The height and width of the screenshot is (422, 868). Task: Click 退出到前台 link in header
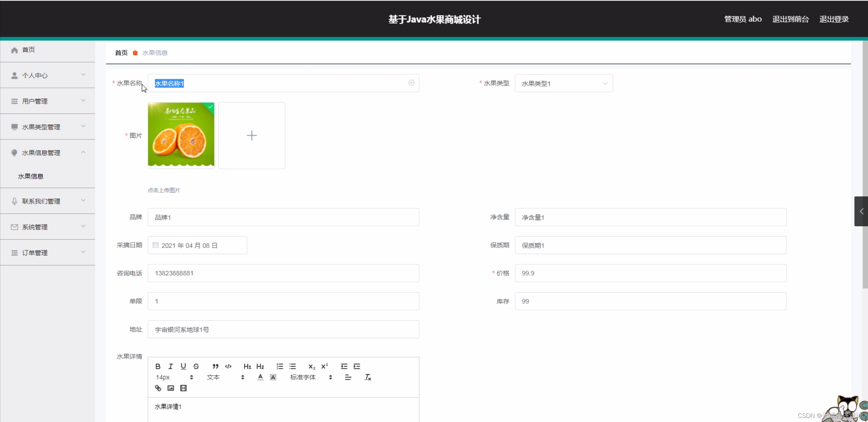coord(790,19)
